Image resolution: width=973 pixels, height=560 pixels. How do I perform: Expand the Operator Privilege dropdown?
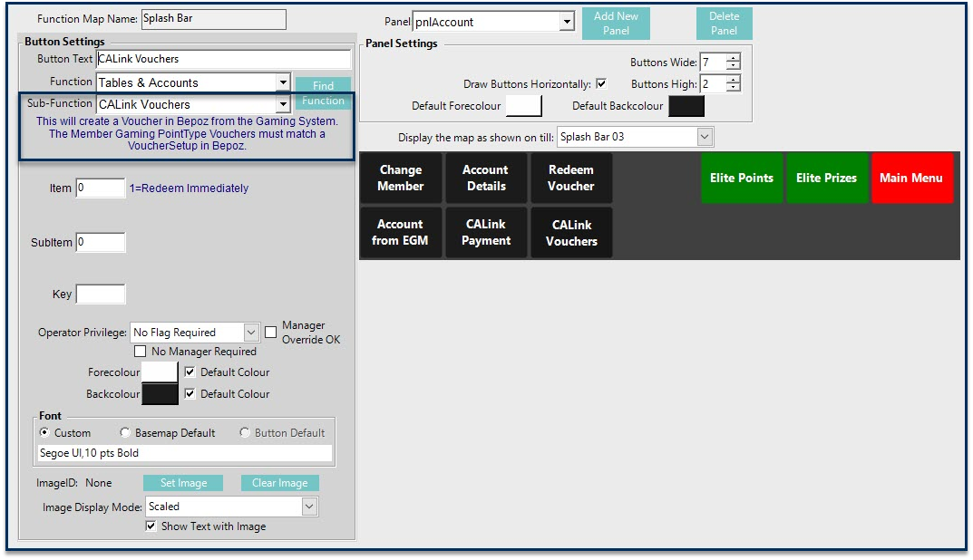click(251, 333)
